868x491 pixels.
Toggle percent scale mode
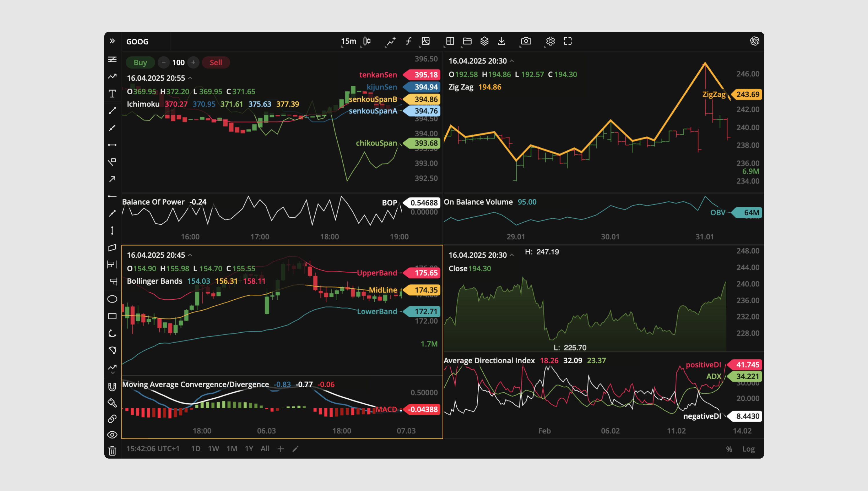pos(729,449)
